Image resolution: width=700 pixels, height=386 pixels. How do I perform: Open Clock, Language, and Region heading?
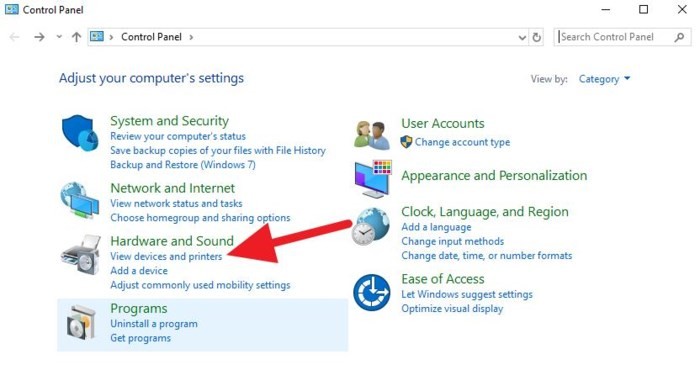[x=485, y=212]
